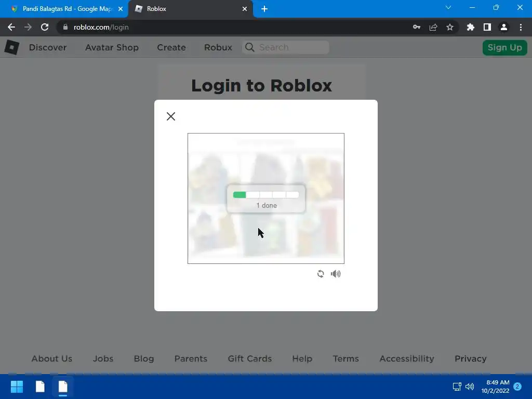Open a new browser tab
Image resolution: width=532 pixels, height=399 pixels.
point(264,9)
